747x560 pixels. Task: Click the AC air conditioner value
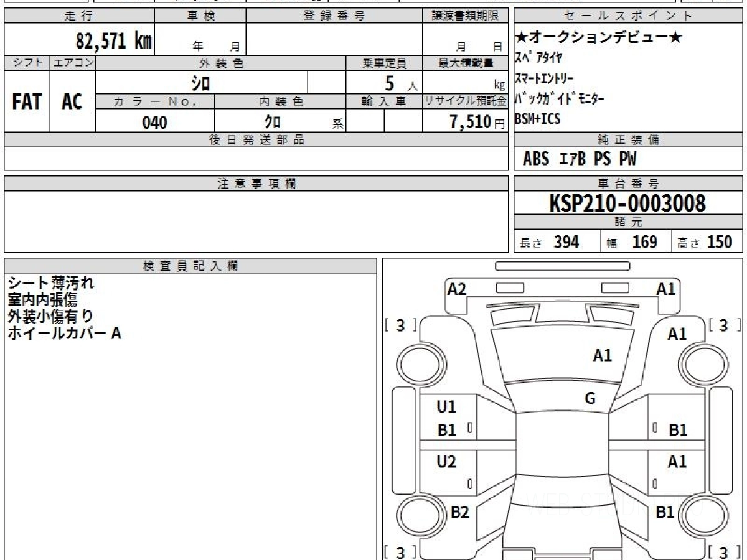tap(72, 101)
